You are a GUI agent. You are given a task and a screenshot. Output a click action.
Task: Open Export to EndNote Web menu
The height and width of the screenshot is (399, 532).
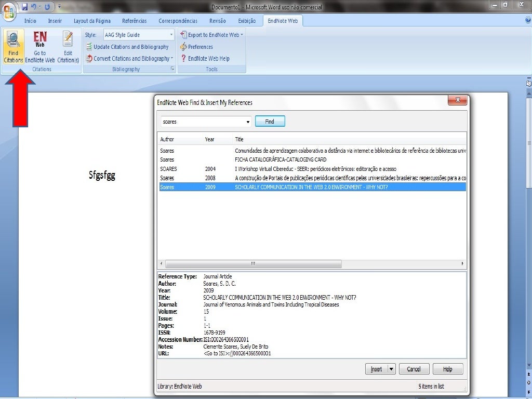click(212, 35)
